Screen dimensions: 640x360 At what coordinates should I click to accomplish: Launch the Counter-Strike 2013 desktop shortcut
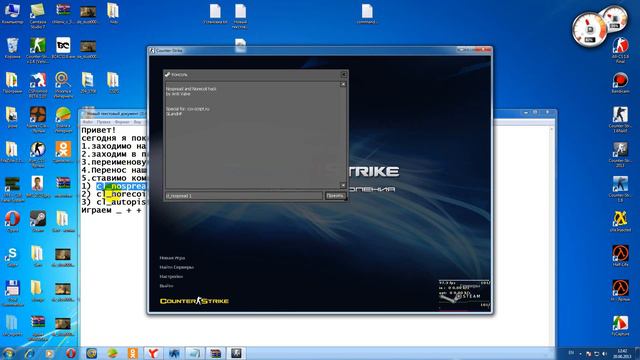tap(620, 154)
